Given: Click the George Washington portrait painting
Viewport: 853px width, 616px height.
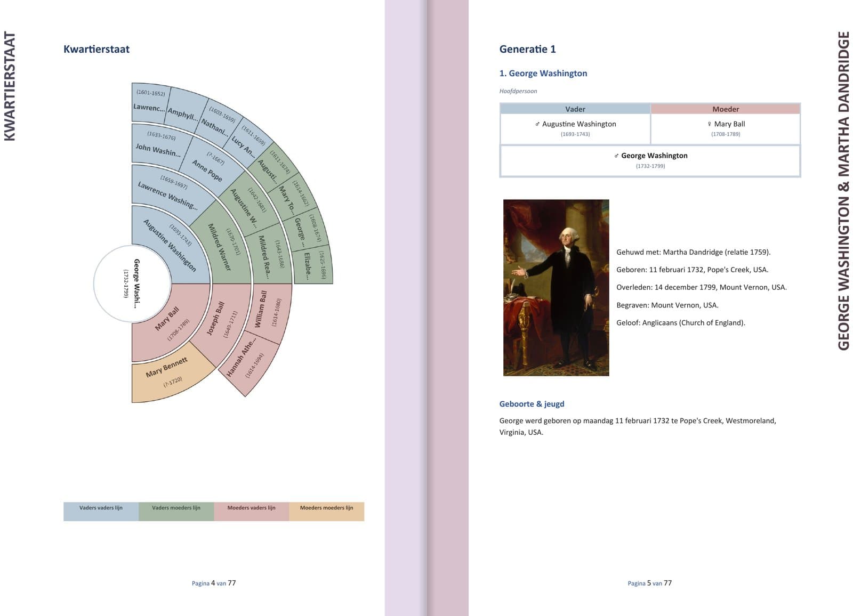Looking at the screenshot, I should [x=556, y=288].
